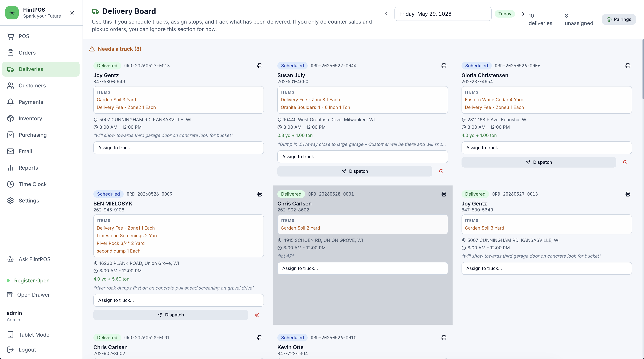644x359 pixels.
Task: Click the Kevin Otte customer name
Action: coord(290,347)
